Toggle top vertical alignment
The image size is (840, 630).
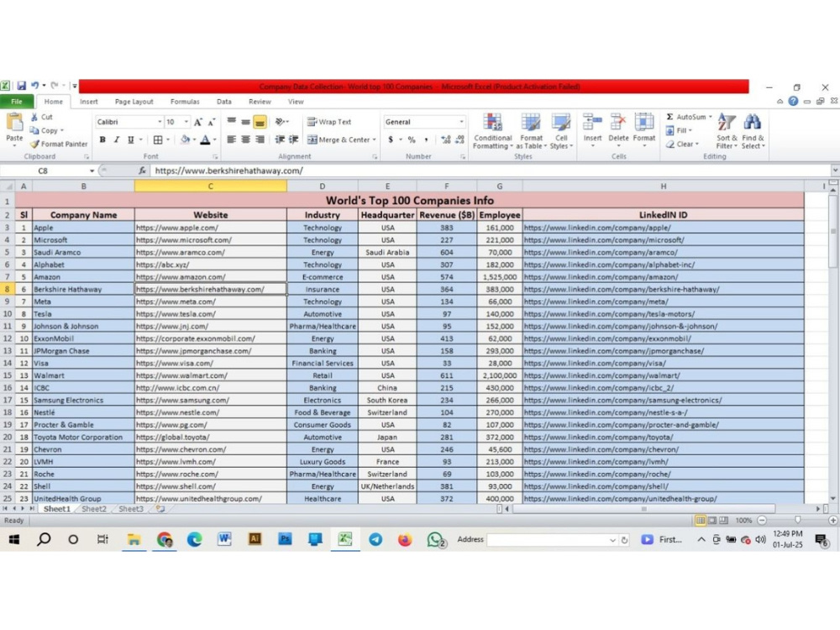pos(232,122)
